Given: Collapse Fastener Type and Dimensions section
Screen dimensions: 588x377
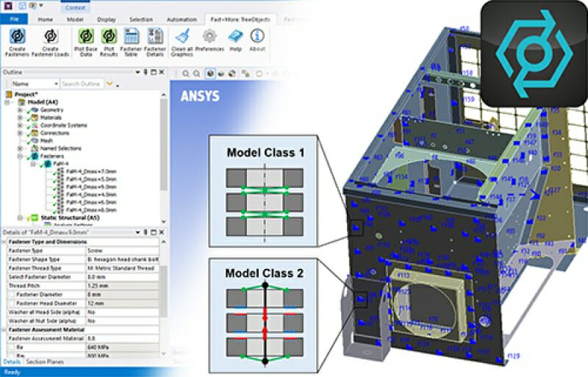Looking at the screenshot, I should 4,242.
